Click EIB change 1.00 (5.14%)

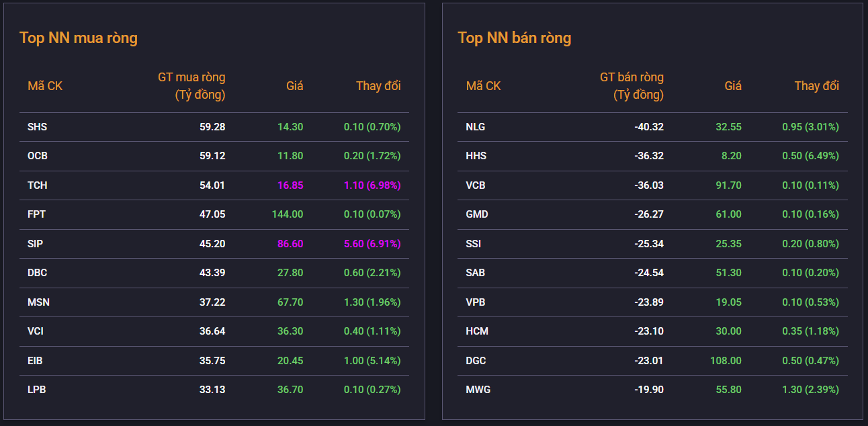pyautogui.click(x=372, y=360)
